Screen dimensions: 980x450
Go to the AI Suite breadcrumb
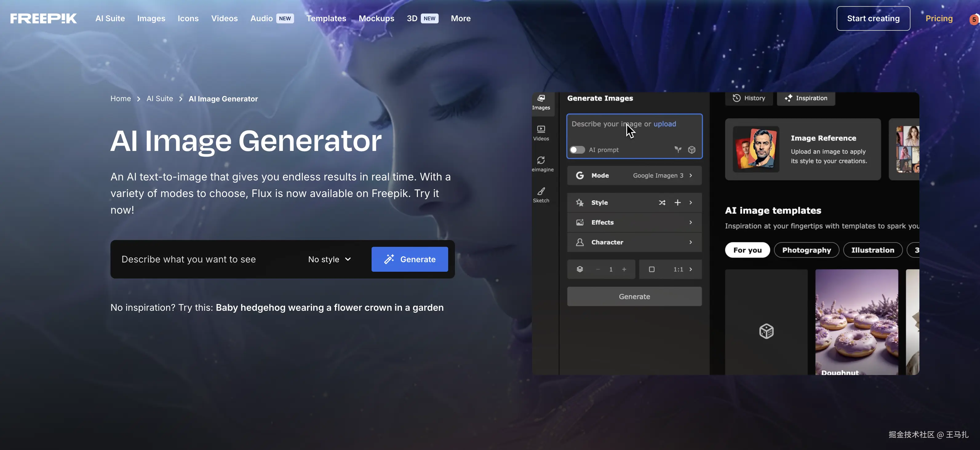(160, 99)
